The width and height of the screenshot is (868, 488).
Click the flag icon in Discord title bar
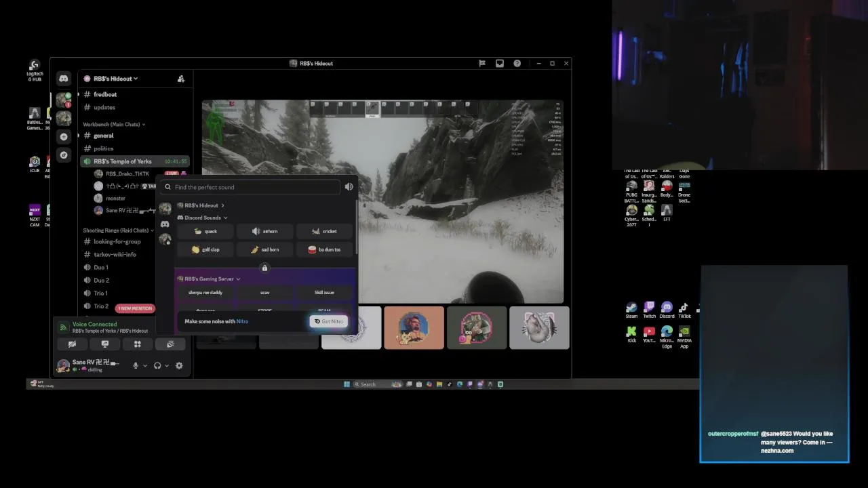(x=482, y=63)
